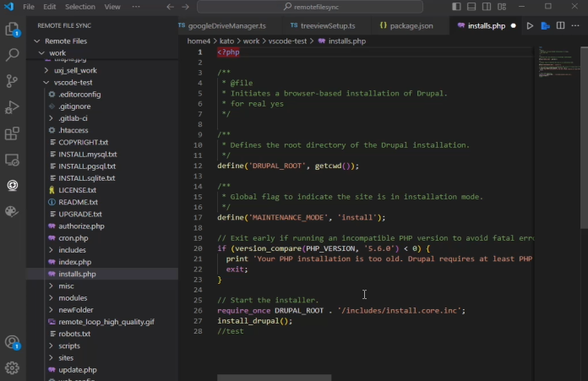Select the Remote File Sync activity icon
The height and width of the screenshot is (381, 588).
[x=12, y=185]
